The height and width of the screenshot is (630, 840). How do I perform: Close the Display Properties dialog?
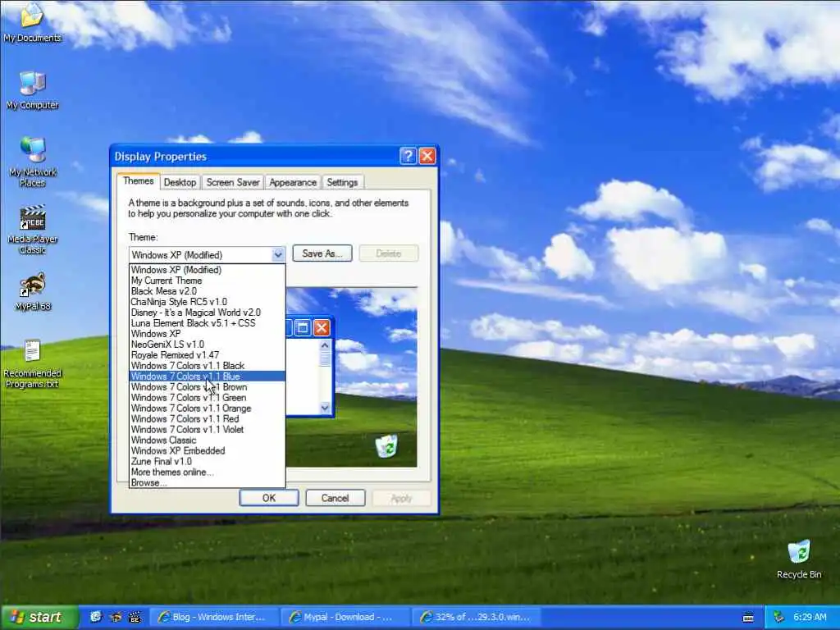(x=427, y=156)
